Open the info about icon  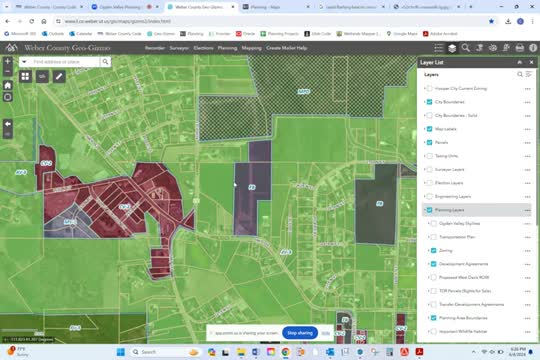(533, 48)
